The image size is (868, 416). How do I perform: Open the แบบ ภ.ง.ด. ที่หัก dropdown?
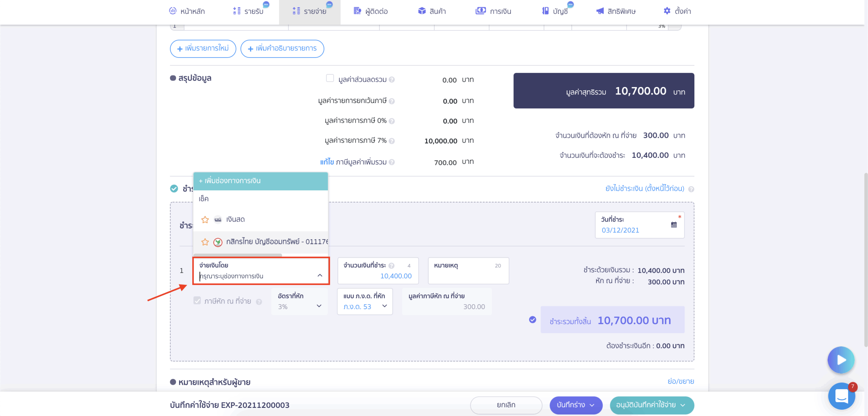(x=365, y=301)
